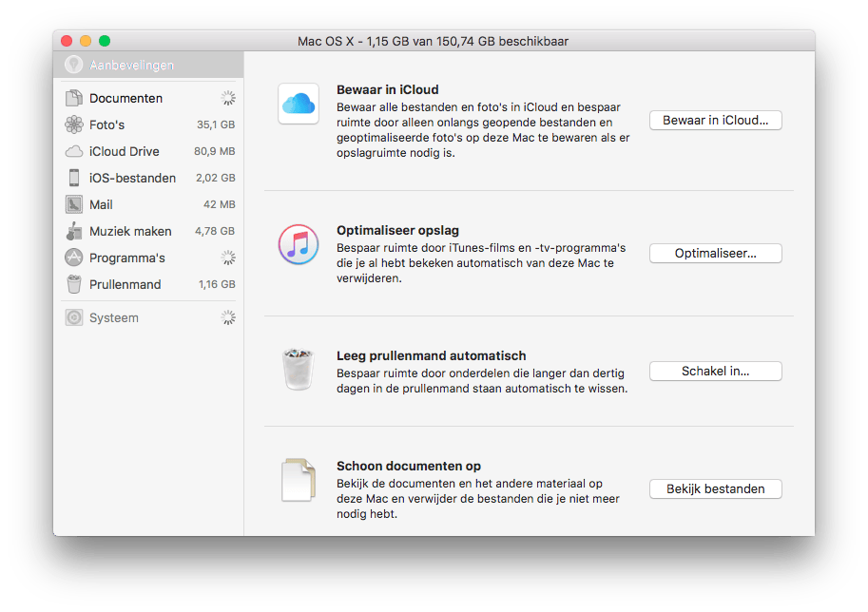Click the Optimaliseer... button
Image resolution: width=868 pixels, height=612 pixels.
coord(715,253)
